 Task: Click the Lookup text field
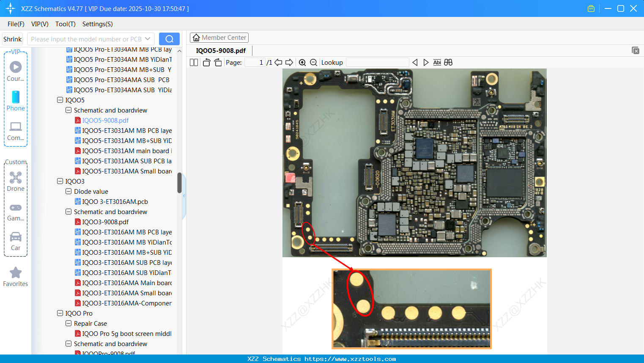377,63
